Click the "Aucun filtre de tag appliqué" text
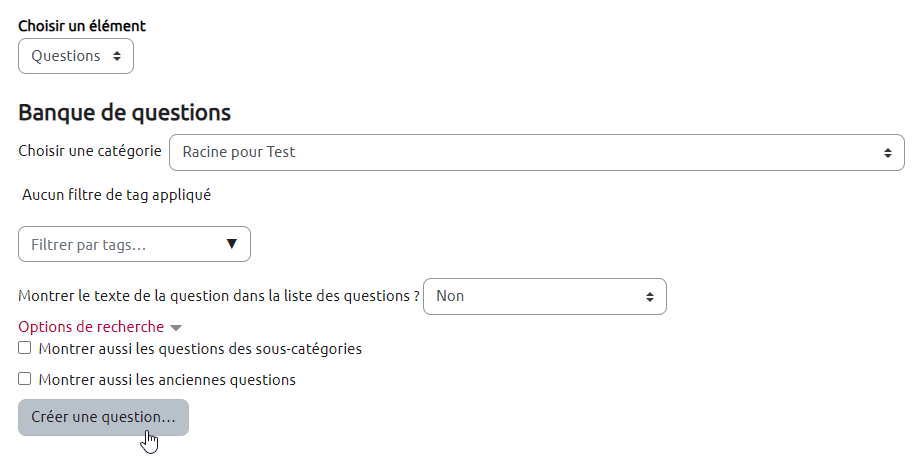Viewport: 919px width, 459px height. click(116, 195)
